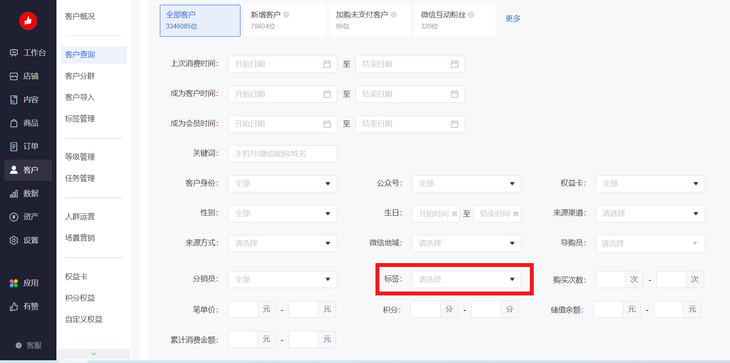
Task: Click 积分 maximum input
Action: click(x=486, y=309)
